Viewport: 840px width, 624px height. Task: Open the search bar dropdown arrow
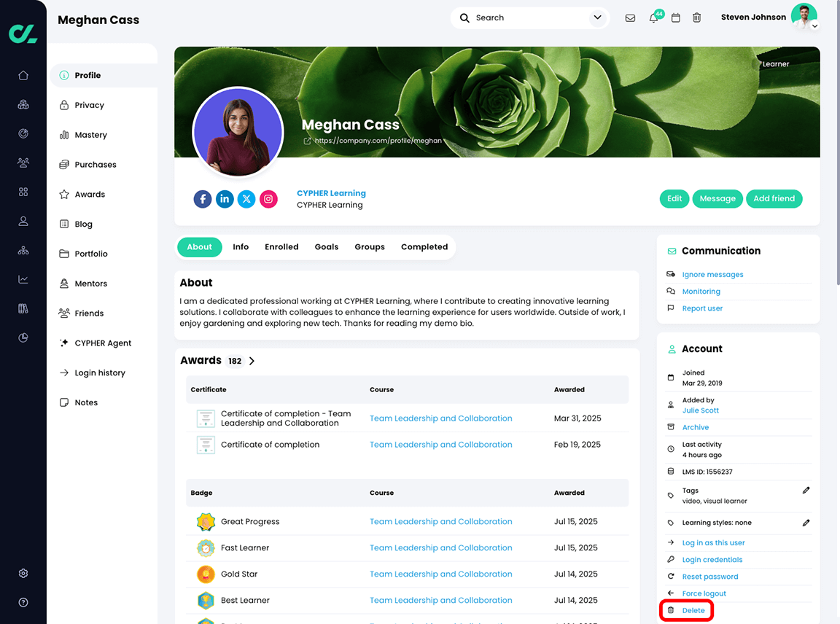tap(597, 17)
